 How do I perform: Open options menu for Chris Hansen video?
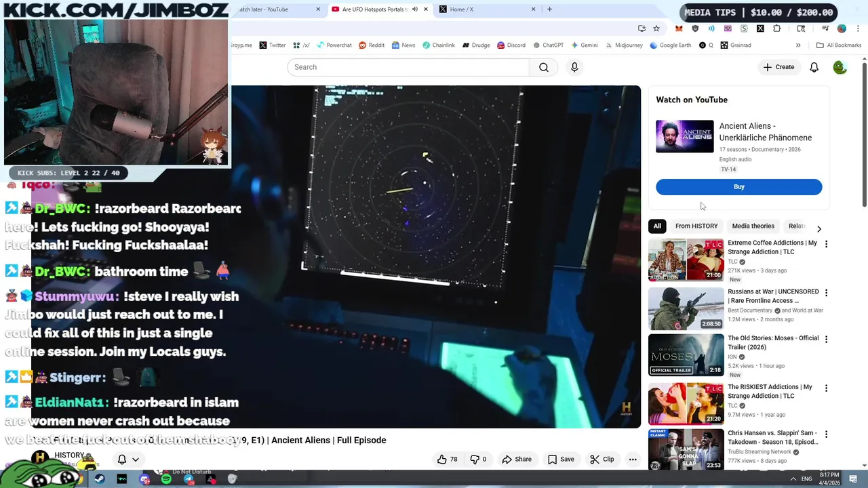click(x=826, y=434)
